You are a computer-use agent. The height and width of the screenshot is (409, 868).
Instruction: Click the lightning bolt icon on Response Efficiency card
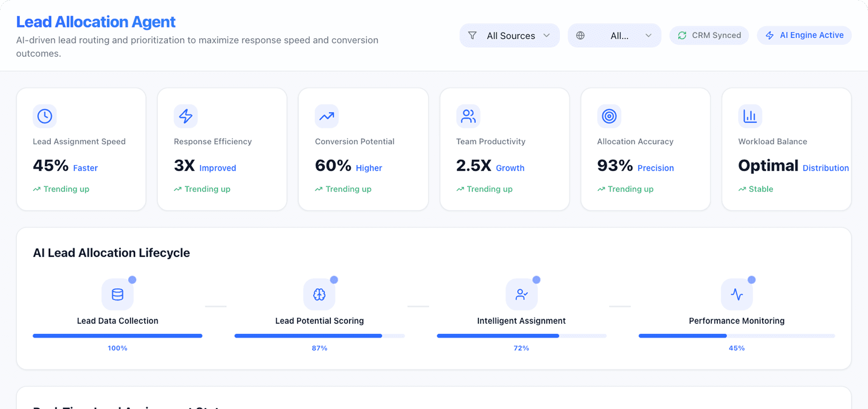point(186,116)
